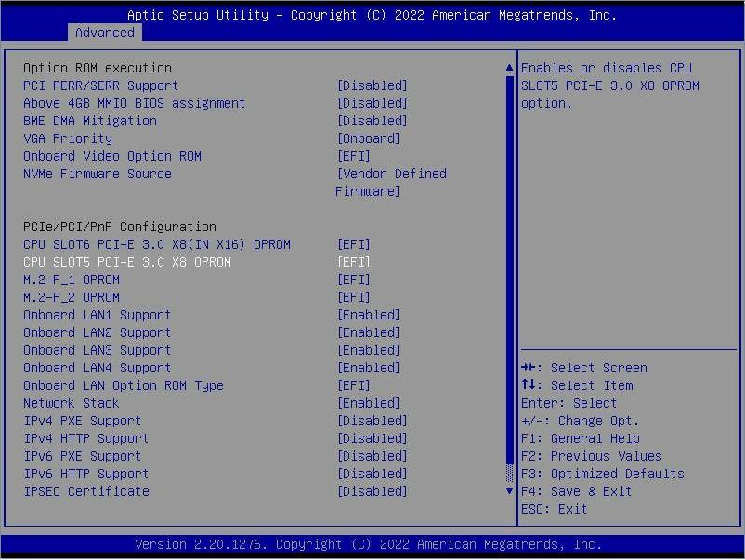Change M.2-P_2 OPROM [EFI] value
Viewport: 745px width, 560px height.
(354, 297)
